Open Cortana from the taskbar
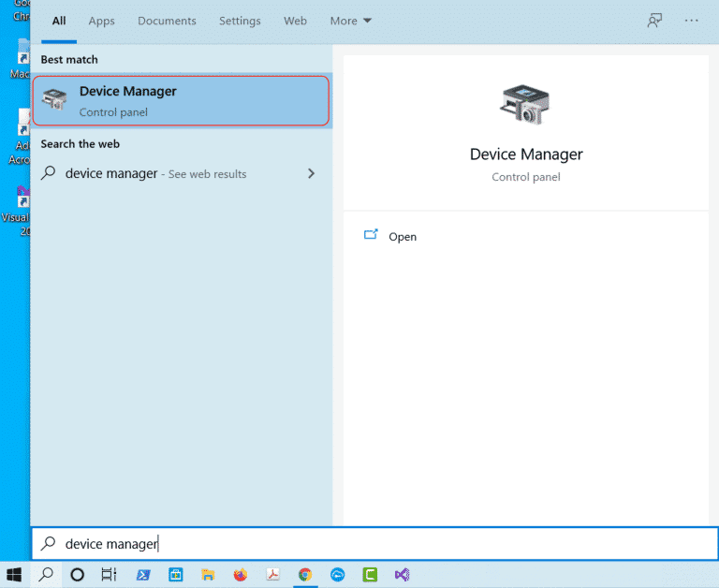The width and height of the screenshot is (719, 588). pos(78,574)
